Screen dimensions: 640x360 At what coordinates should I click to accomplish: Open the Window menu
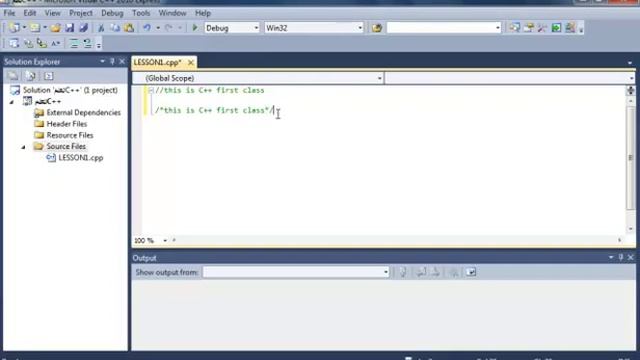[x=172, y=13]
